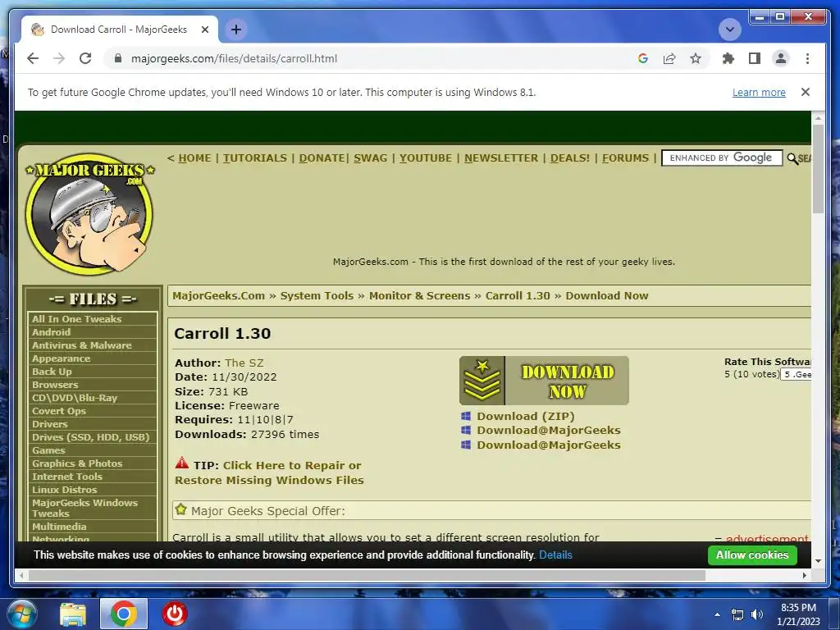Dismiss the Chrome update notice
Image resolution: width=840 pixels, height=630 pixels.
point(806,92)
